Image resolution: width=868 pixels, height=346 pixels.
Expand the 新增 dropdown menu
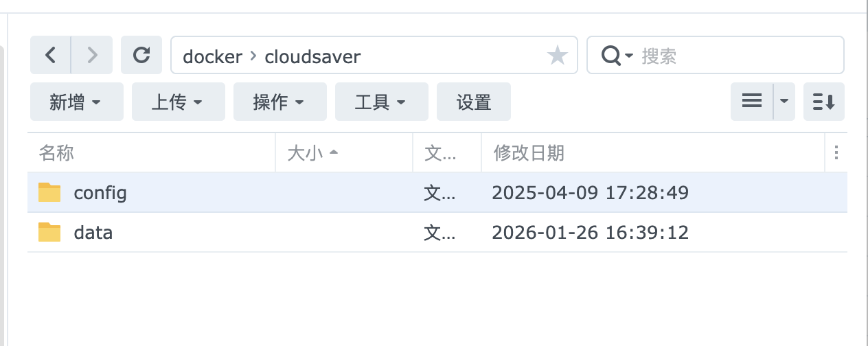(x=76, y=102)
